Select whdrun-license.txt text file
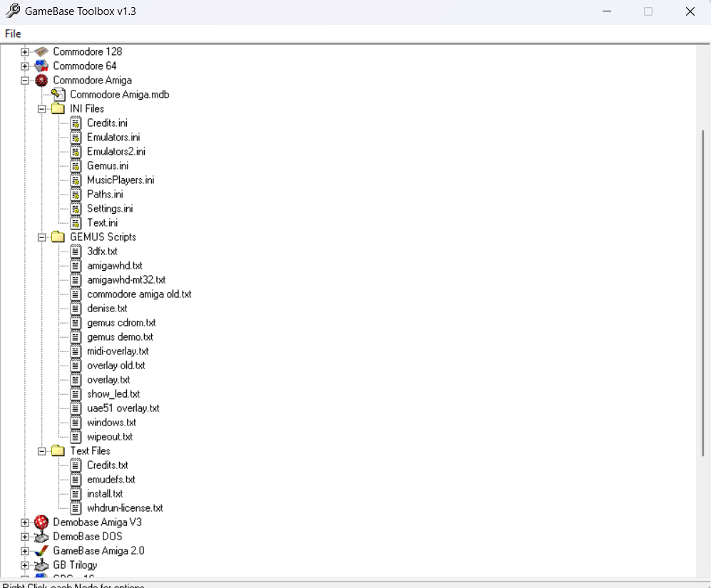 tap(125, 508)
